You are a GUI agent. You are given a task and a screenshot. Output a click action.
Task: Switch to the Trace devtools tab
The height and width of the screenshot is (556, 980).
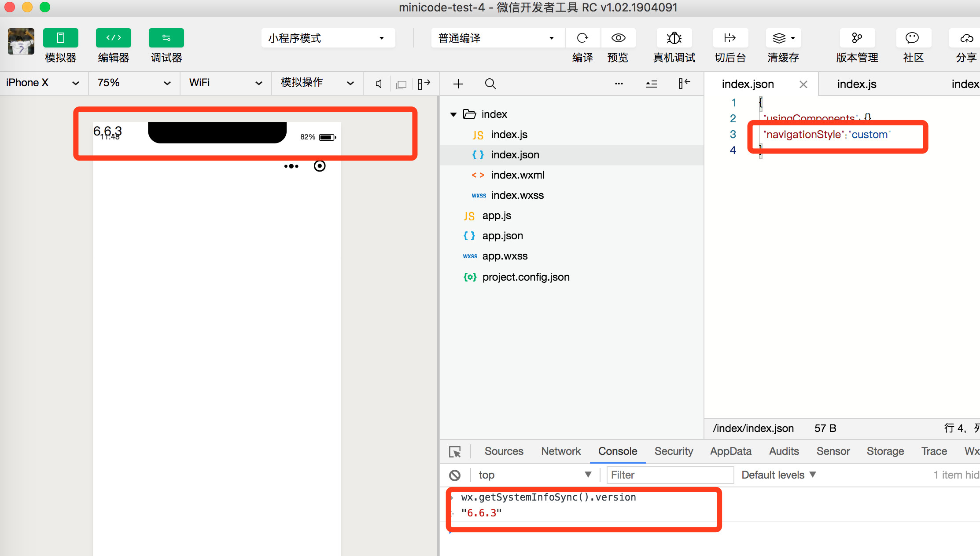[934, 451]
